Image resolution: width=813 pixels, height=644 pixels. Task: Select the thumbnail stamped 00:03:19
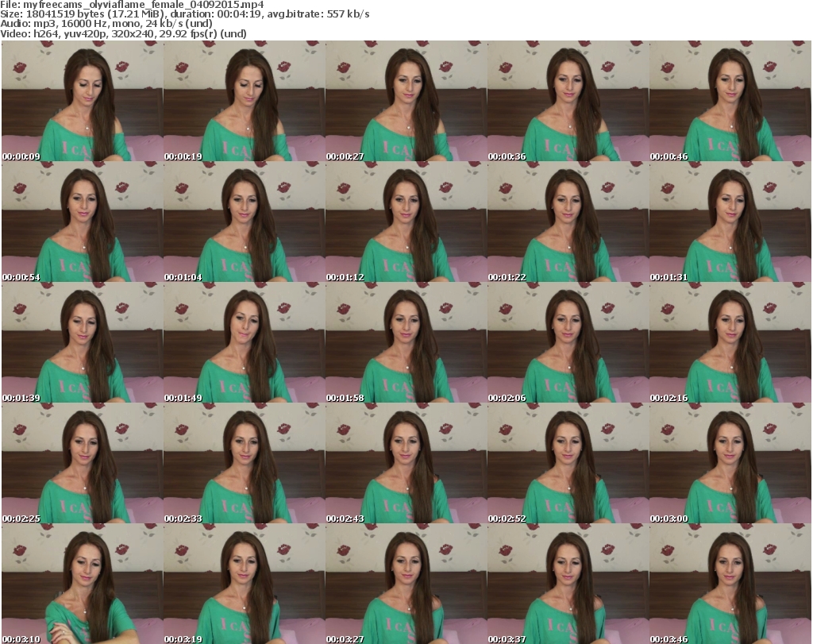click(245, 584)
